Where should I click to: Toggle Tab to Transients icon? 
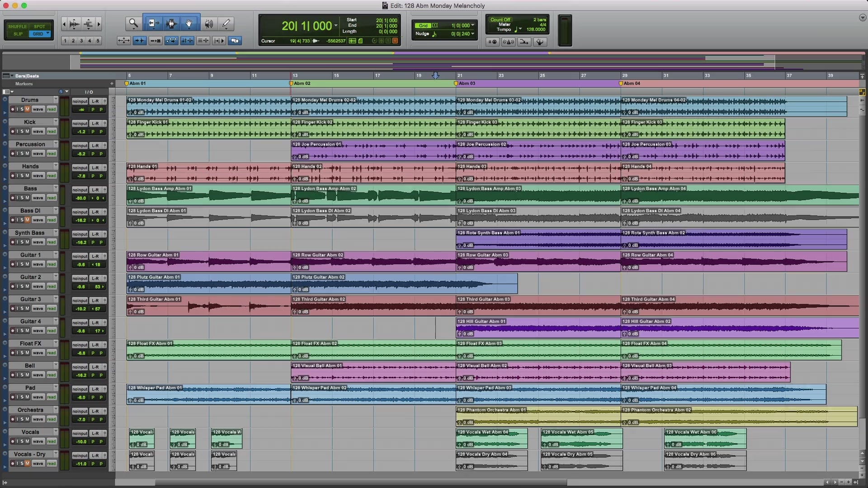139,41
